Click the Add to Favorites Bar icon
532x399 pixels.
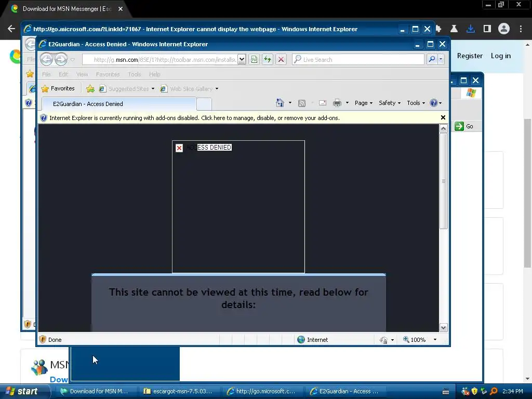[90, 88]
